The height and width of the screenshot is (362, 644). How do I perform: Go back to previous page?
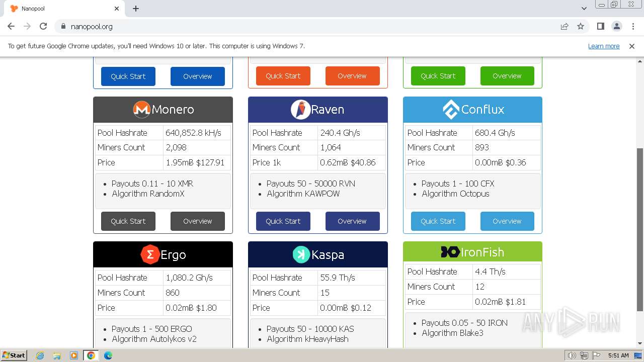click(x=11, y=26)
